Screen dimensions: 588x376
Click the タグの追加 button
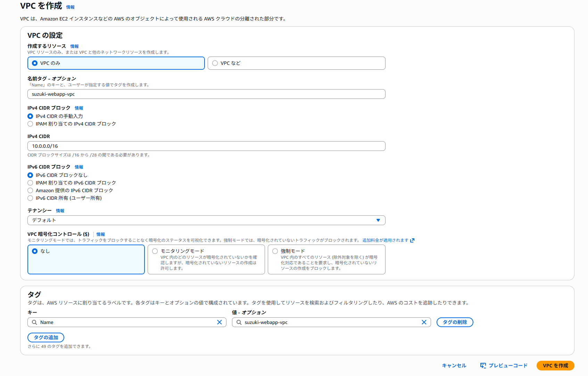(45, 337)
